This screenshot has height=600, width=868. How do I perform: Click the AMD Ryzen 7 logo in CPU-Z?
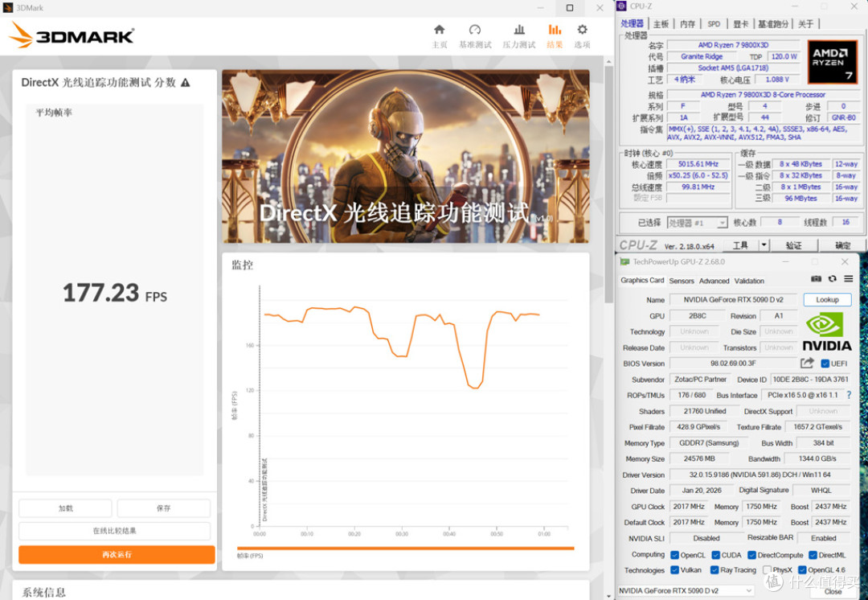tap(832, 61)
